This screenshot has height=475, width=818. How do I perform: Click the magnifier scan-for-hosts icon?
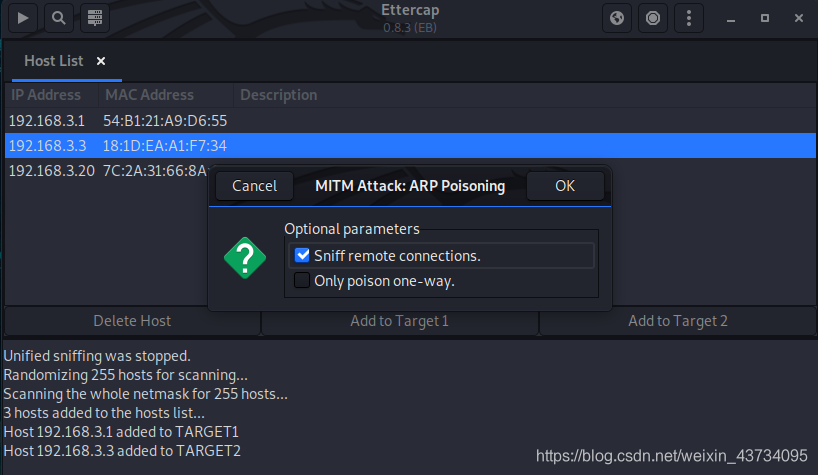pos(59,17)
